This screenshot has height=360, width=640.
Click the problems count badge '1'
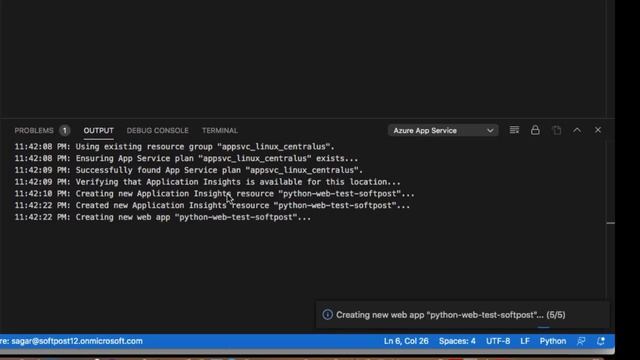pos(64,131)
